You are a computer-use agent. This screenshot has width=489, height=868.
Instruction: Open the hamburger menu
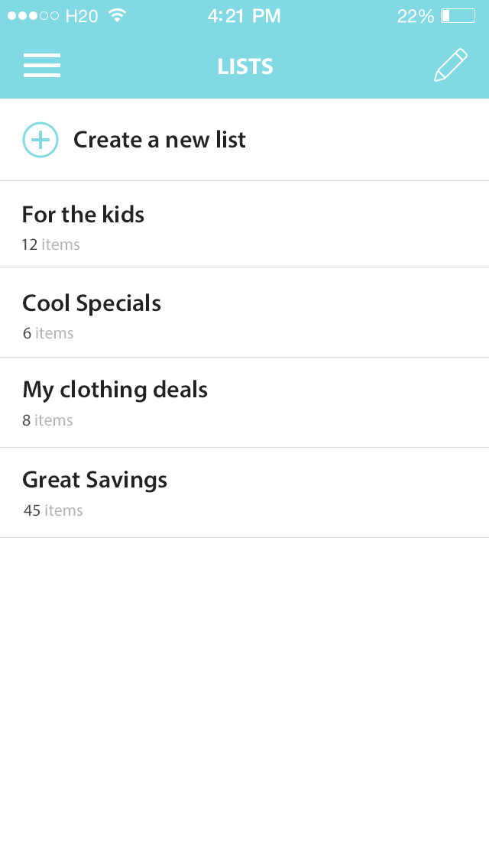tap(42, 66)
